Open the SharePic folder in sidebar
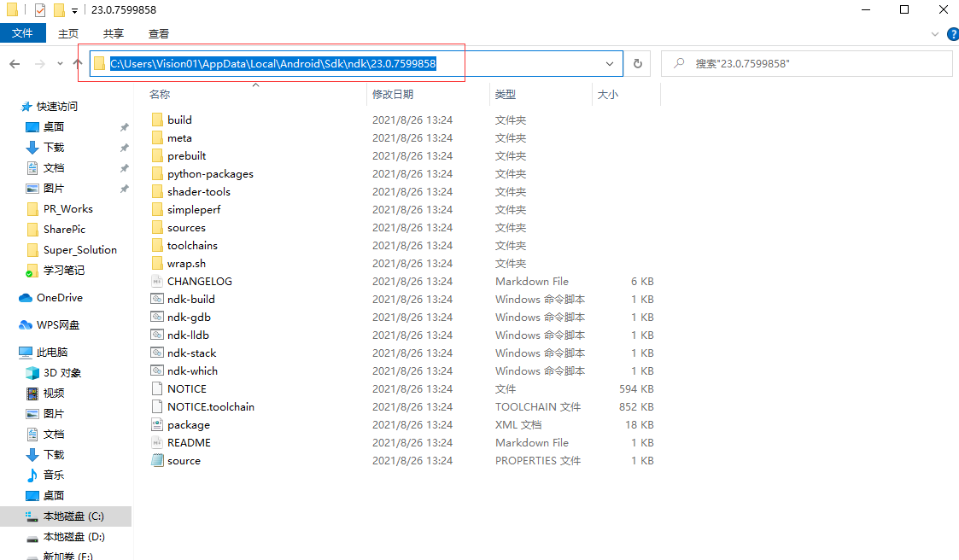959x560 pixels. (64, 230)
